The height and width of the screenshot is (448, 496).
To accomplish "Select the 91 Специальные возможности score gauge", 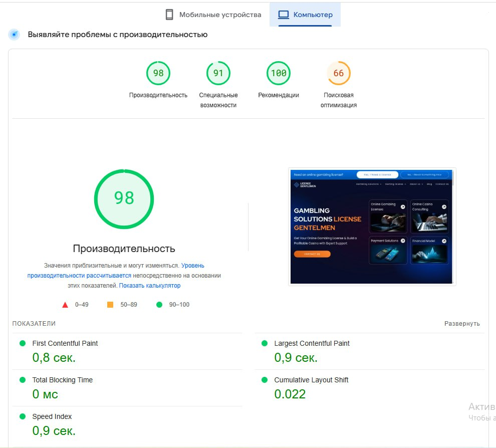I will click(218, 73).
